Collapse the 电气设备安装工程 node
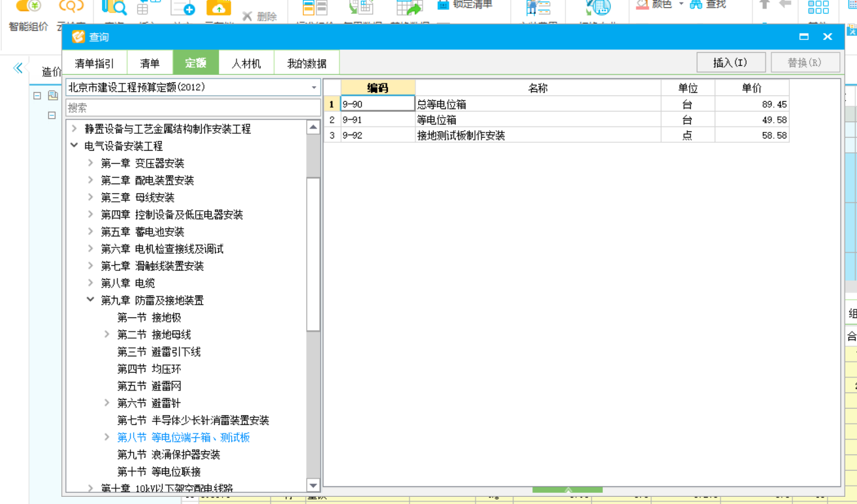 [x=74, y=146]
